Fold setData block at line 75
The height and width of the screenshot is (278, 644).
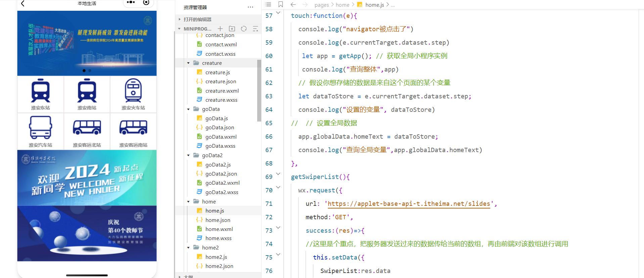pos(278,254)
